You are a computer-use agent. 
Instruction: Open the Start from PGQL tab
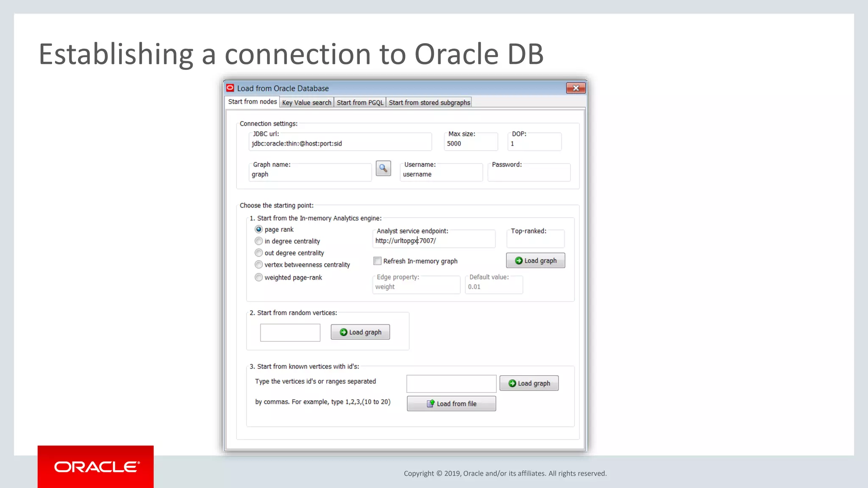click(360, 103)
